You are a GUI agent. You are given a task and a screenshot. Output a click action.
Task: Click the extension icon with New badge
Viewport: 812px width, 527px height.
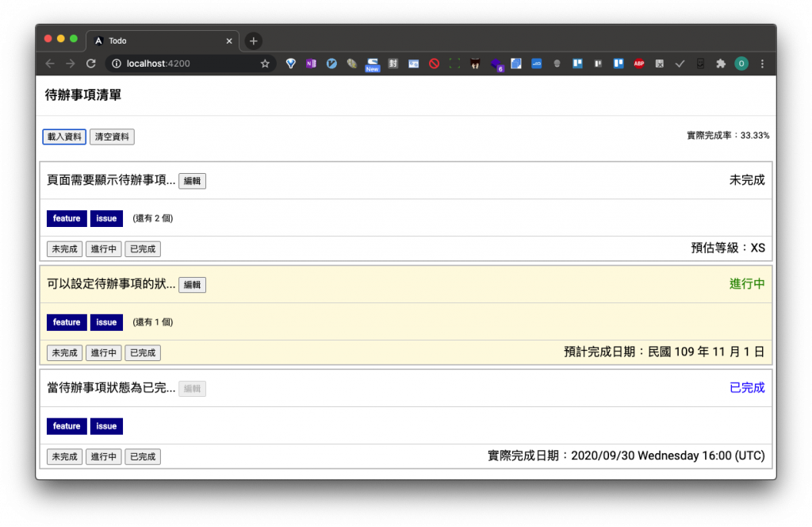click(x=373, y=64)
